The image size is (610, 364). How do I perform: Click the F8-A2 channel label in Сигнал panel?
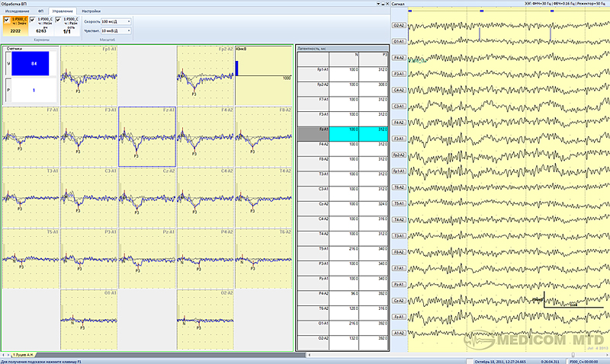click(x=399, y=252)
